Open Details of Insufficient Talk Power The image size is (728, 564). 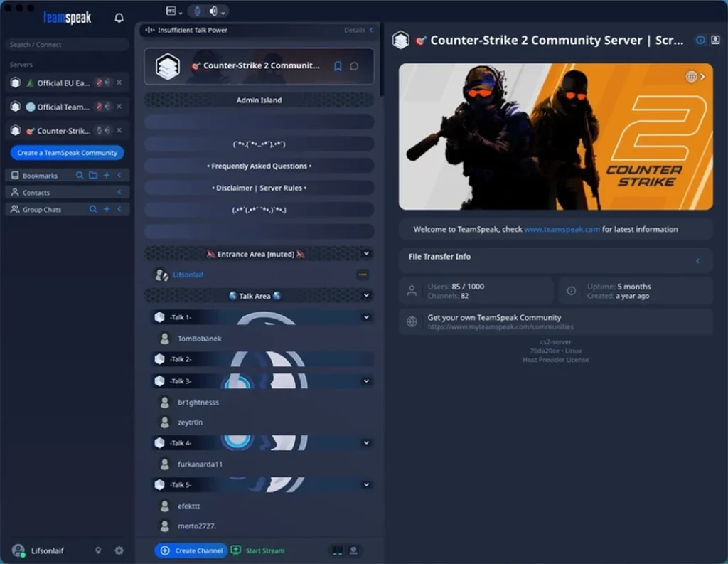click(x=358, y=30)
